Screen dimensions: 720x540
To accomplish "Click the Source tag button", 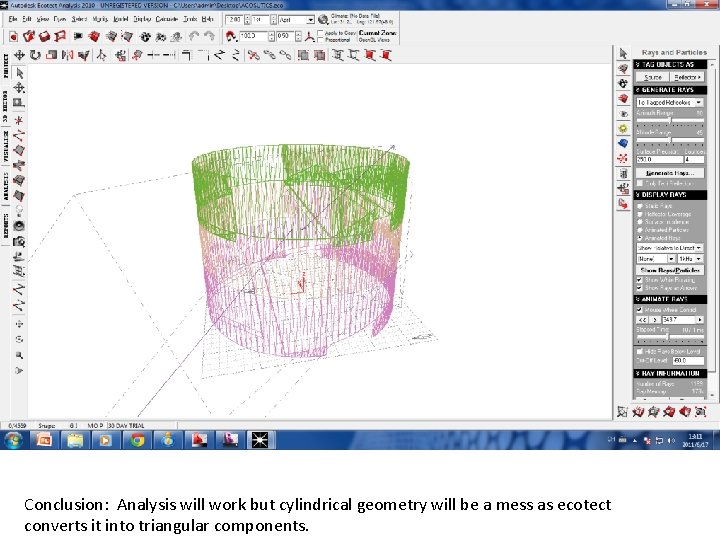I will pyautogui.click(x=652, y=77).
